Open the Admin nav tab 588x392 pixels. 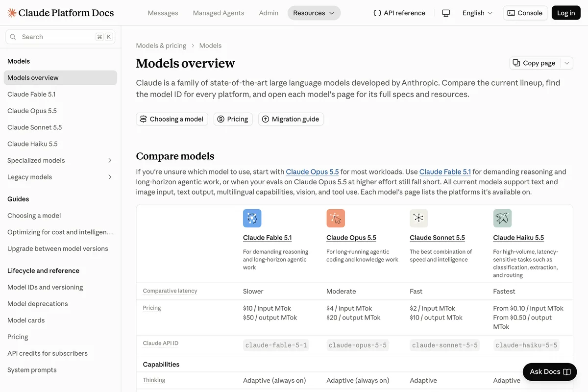[x=269, y=13]
